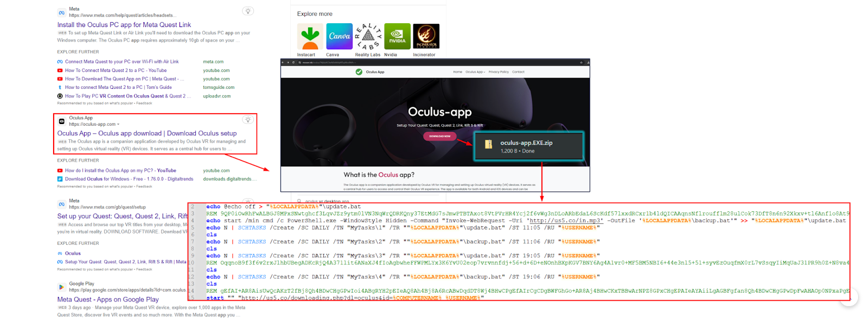Open 'Meta Quest - Apps on Google Play' result
Image resolution: width=868 pixels, height=318 pixels.
tap(108, 300)
